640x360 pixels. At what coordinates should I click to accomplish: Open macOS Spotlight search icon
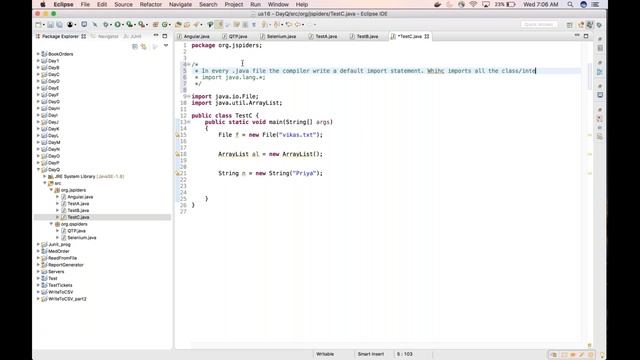570,4
